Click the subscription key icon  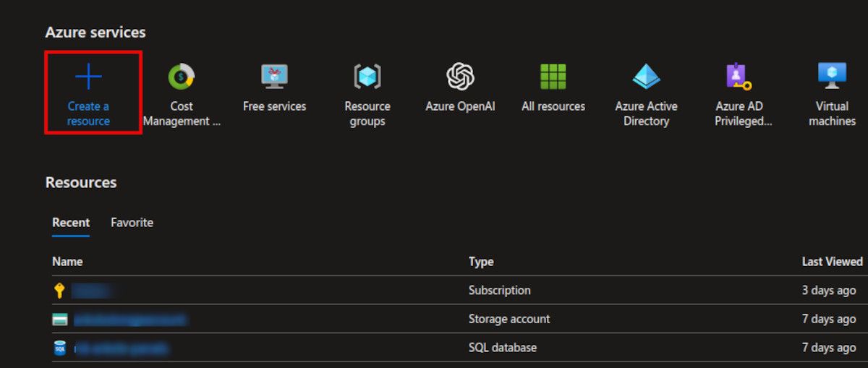pyautogui.click(x=59, y=291)
